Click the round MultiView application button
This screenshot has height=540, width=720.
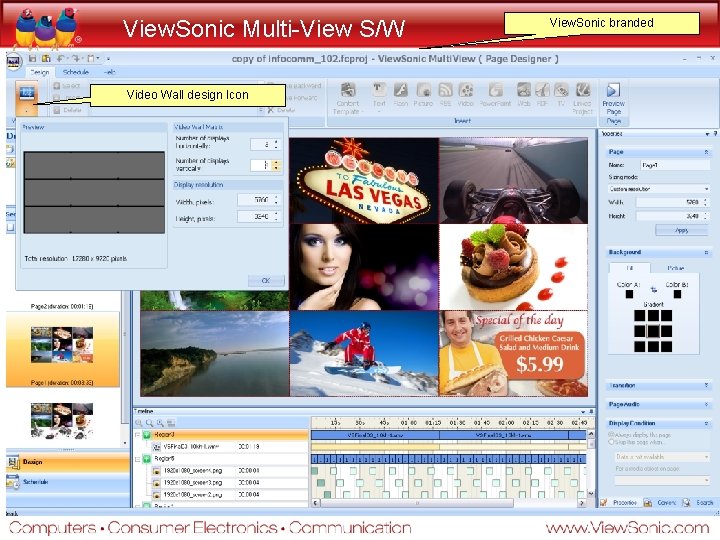coord(14,62)
